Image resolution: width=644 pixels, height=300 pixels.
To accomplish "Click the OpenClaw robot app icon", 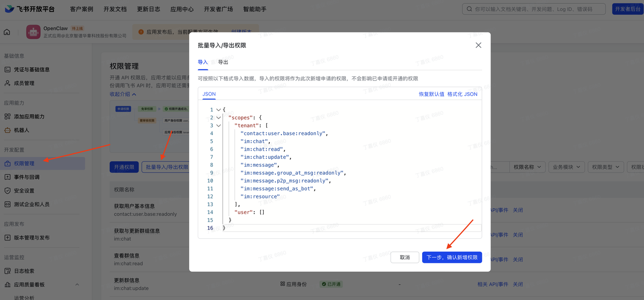I will coord(33,32).
